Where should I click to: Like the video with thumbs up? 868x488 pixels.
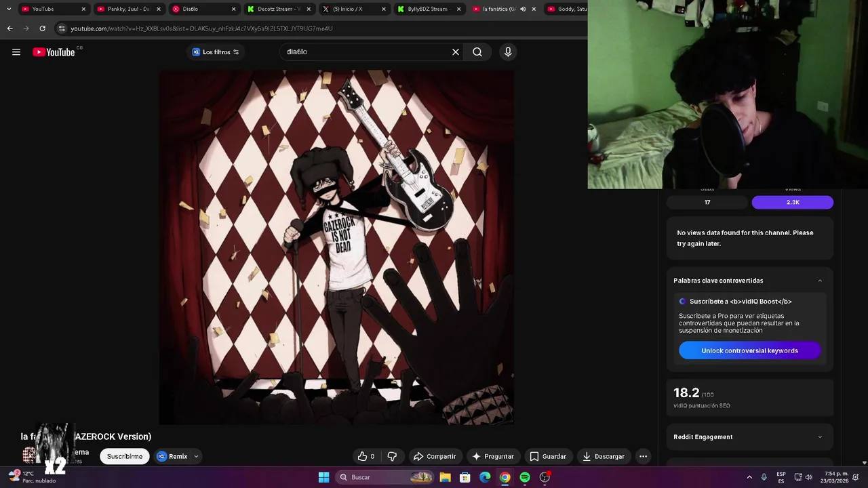click(362, 456)
